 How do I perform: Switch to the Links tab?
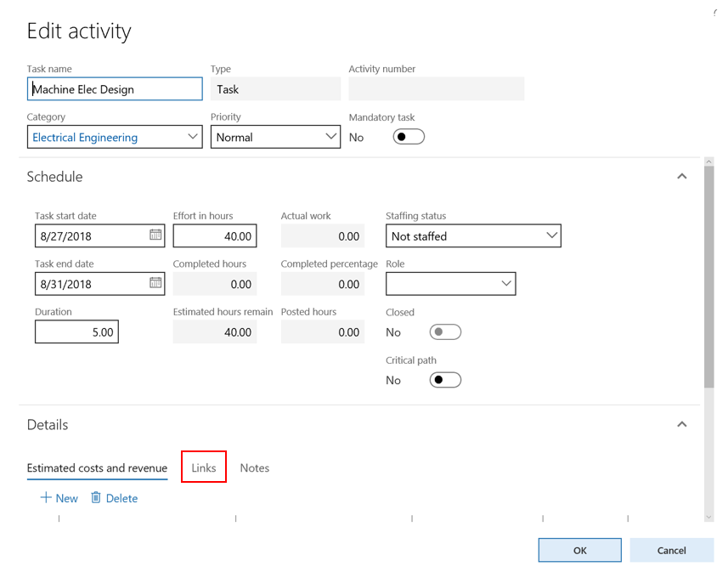click(x=204, y=467)
